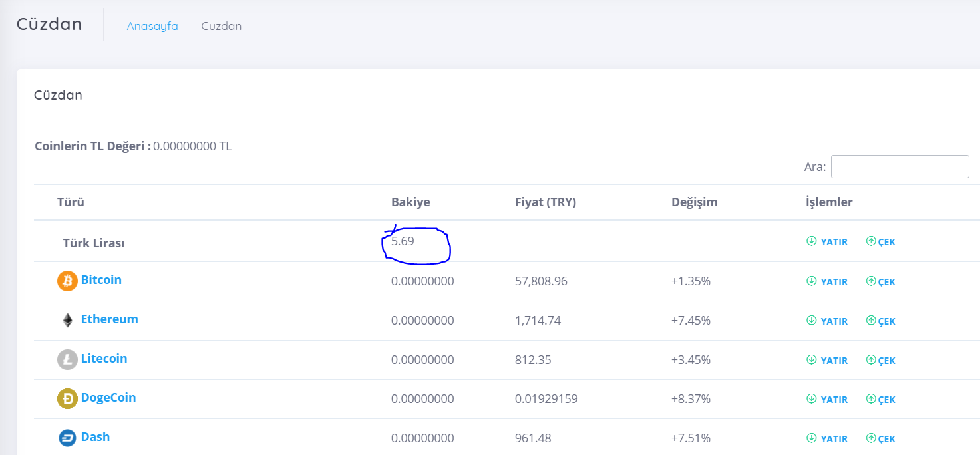Click the Bitcoin coin icon

click(67, 281)
